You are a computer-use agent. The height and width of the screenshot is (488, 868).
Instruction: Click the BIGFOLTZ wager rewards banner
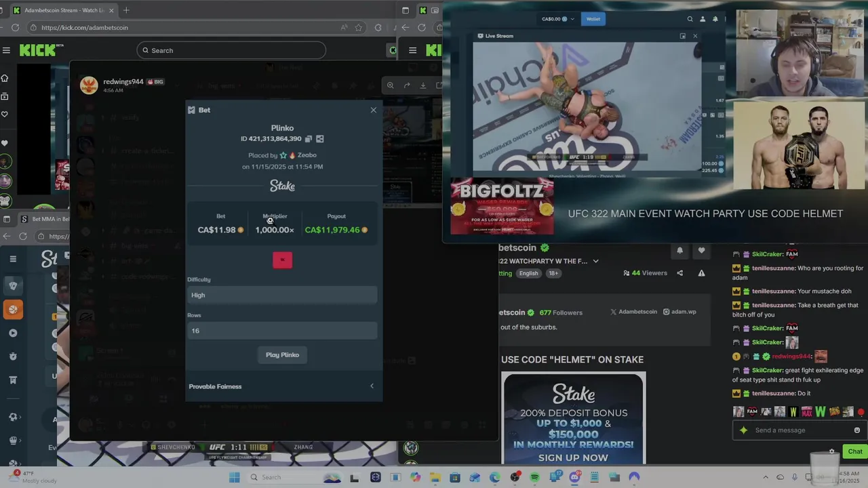point(502,206)
